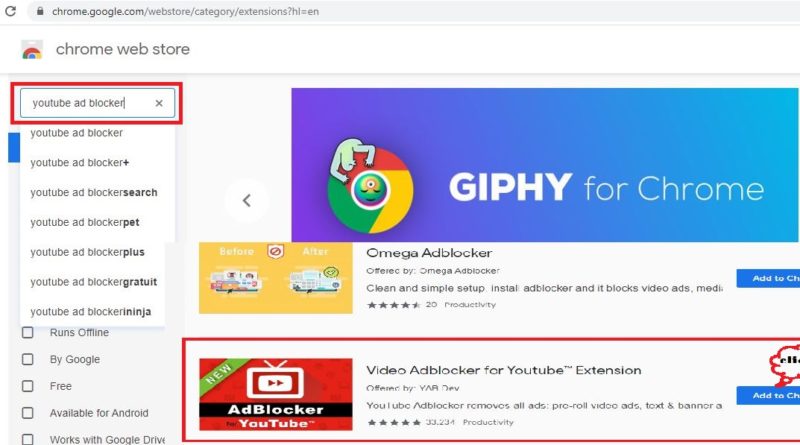Image resolution: width=800 pixels, height=445 pixels.
Task: Click the padlock icon in the address bar
Action: click(x=40, y=11)
